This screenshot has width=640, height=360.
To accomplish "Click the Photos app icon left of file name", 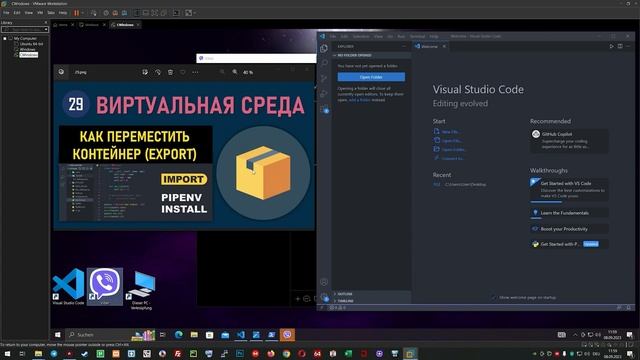I will (61, 72).
